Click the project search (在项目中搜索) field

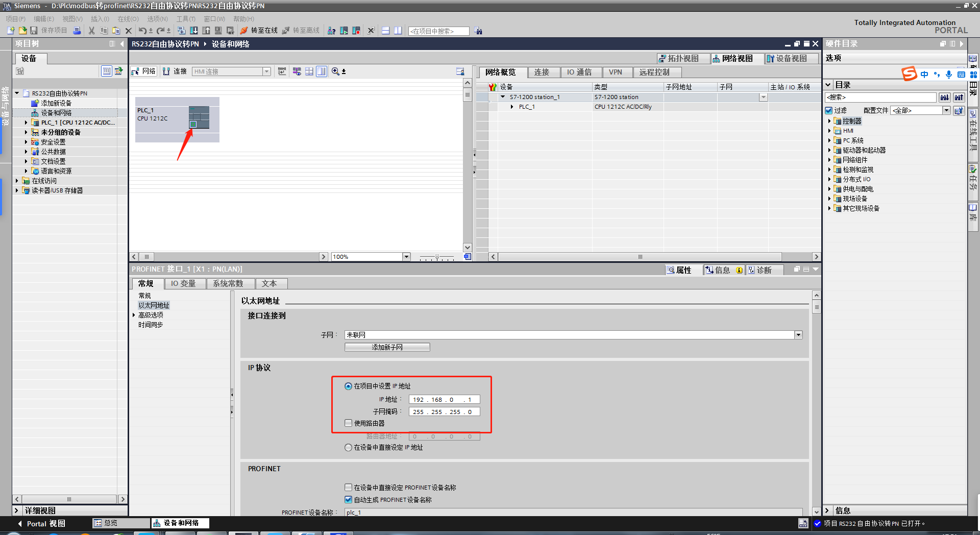tap(438, 31)
